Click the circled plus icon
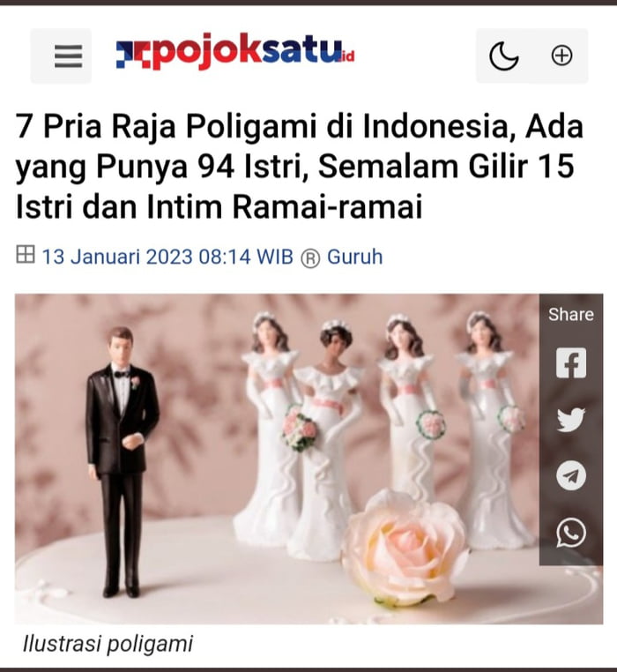 (x=561, y=56)
